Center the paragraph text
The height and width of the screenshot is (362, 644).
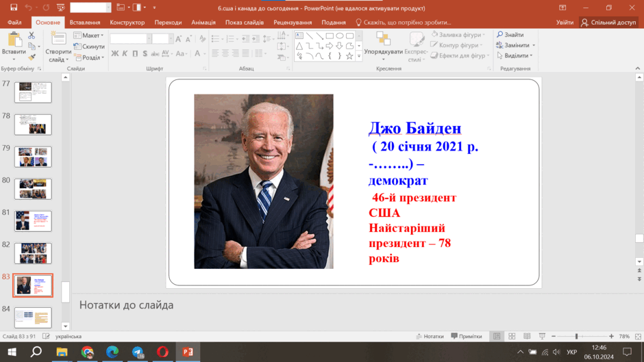tap(225, 53)
